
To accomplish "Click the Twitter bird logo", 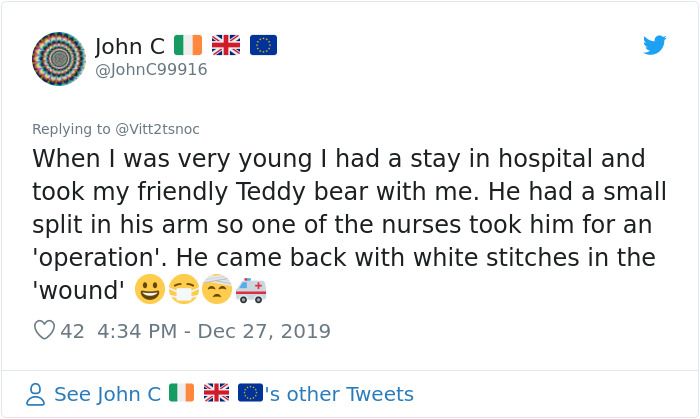I will tap(654, 45).
